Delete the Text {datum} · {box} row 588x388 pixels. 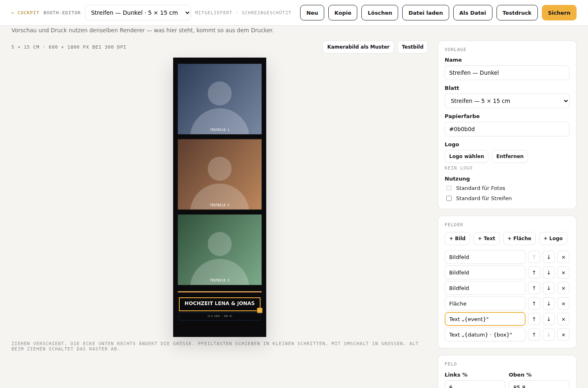tap(563, 334)
